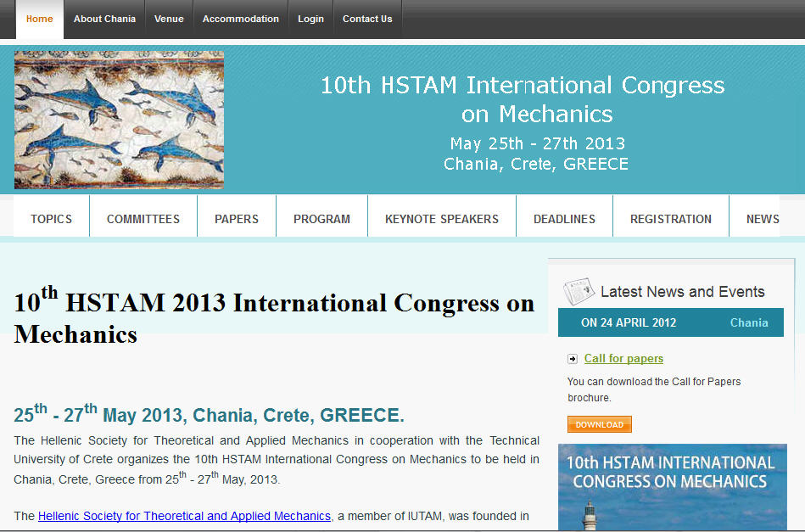Click the text 'You can download the Call for Papers'
Image resolution: width=805 pixels, height=532 pixels.
(x=654, y=382)
